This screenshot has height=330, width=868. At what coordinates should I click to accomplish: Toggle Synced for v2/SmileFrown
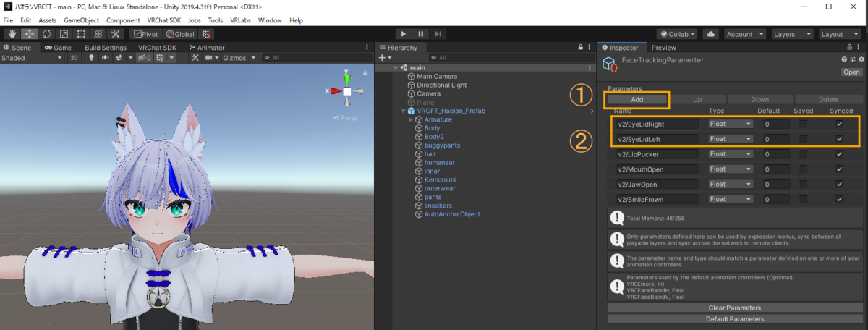point(839,200)
